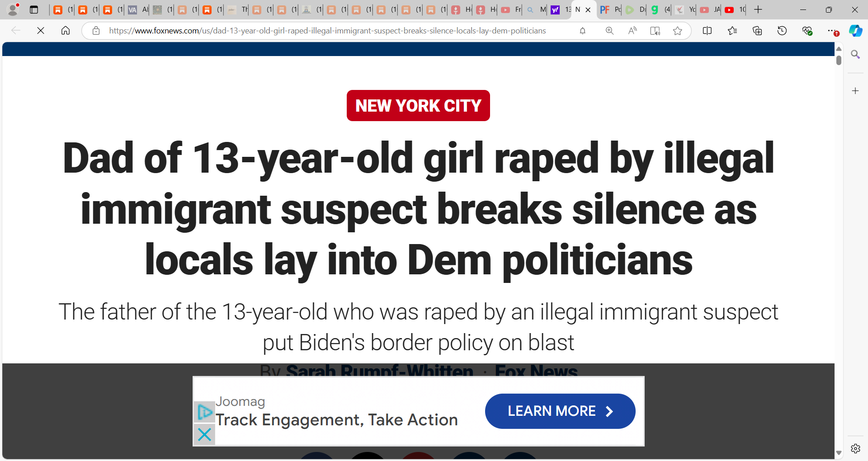Open sidebar settings gear
This screenshot has height=461, width=868.
pos(855,448)
